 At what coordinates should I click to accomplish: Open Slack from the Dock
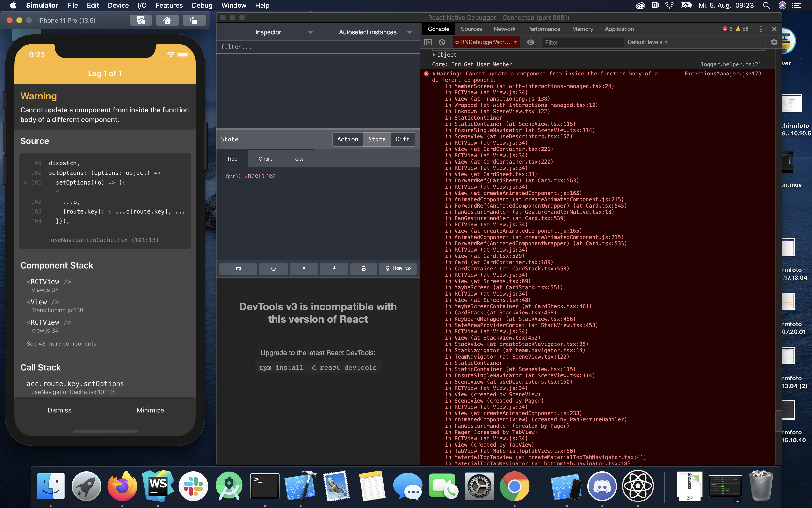click(x=193, y=486)
